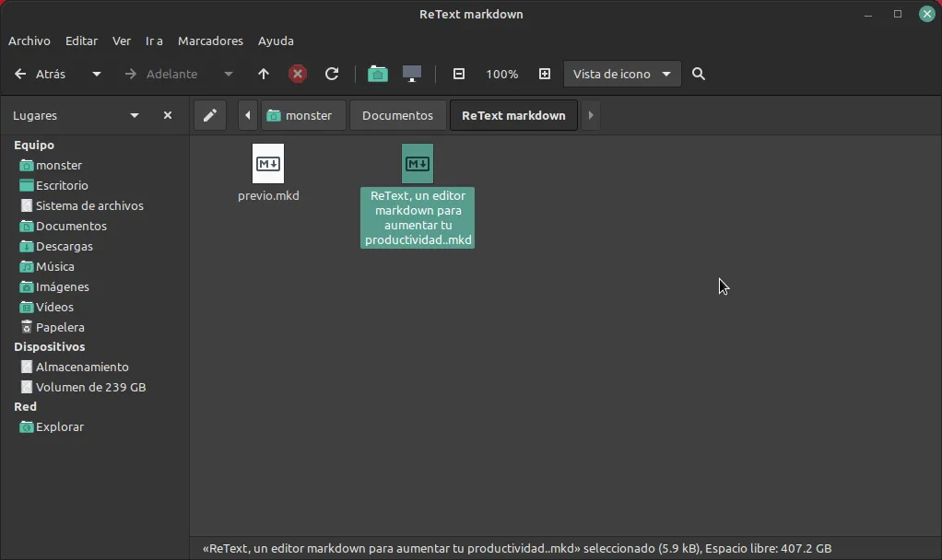The height and width of the screenshot is (560, 942).
Task: Open the Ver menu
Action: [122, 41]
